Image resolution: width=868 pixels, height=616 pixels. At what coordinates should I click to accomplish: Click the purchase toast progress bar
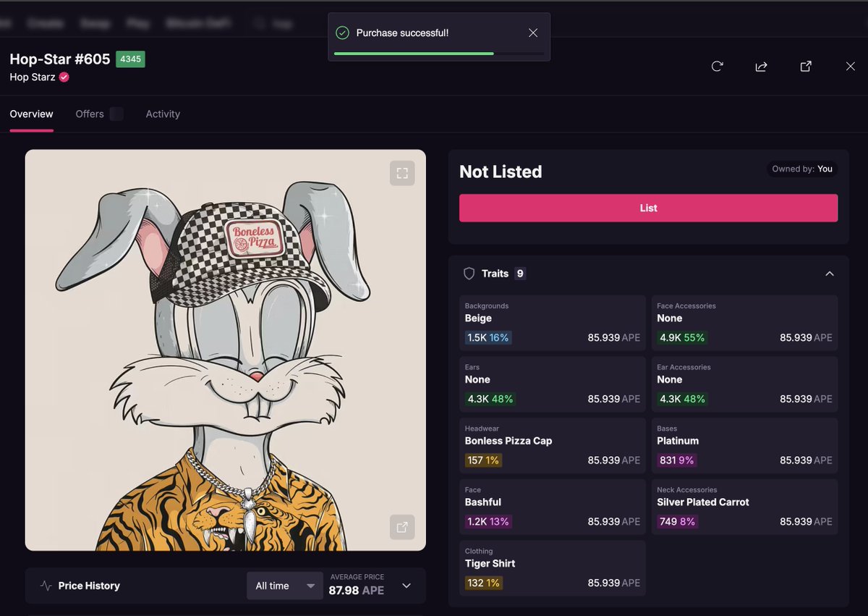(439, 54)
